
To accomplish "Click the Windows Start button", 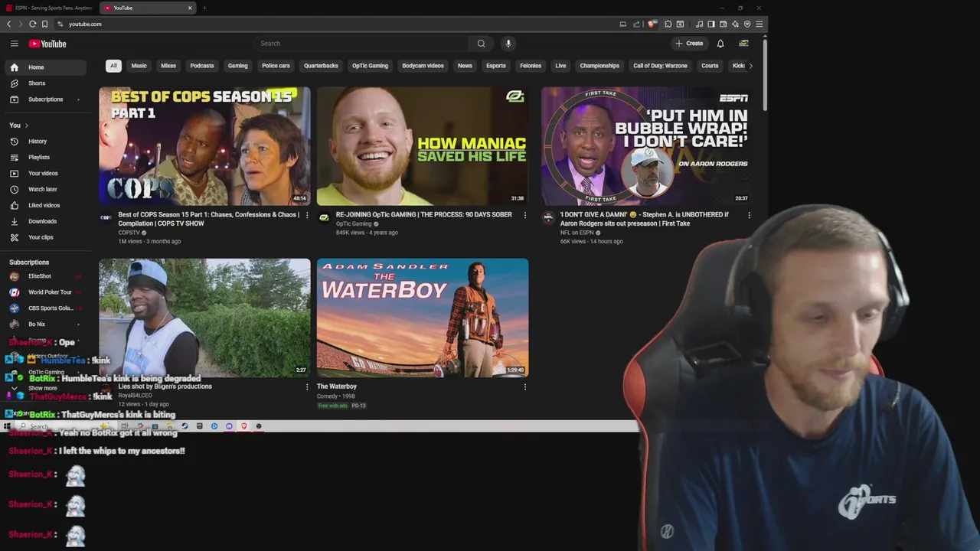I will pyautogui.click(x=7, y=425).
